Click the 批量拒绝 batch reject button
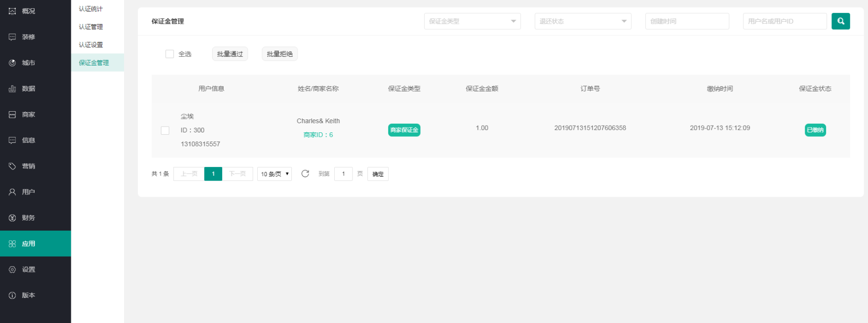The height and width of the screenshot is (323, 868). coord(279,54)
